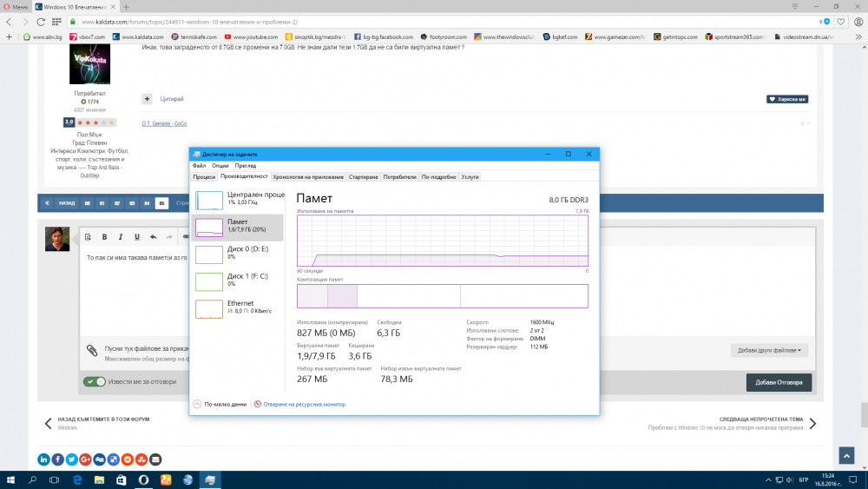Open the Преглед menu in Task Manager
This screenshot has width=868, height=489.
(x=246, y=166)
